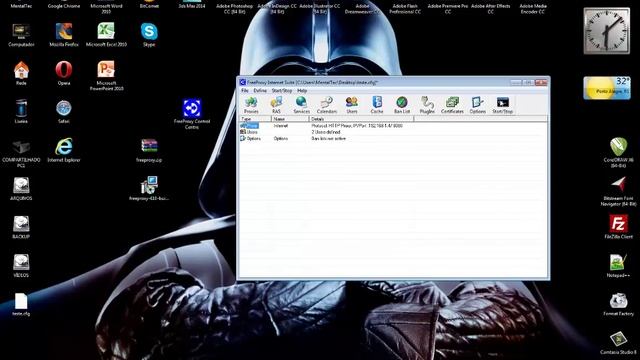Select the Options row in the list
The image size is (640, 360).
pyautogui.click(x=293, y=139)
